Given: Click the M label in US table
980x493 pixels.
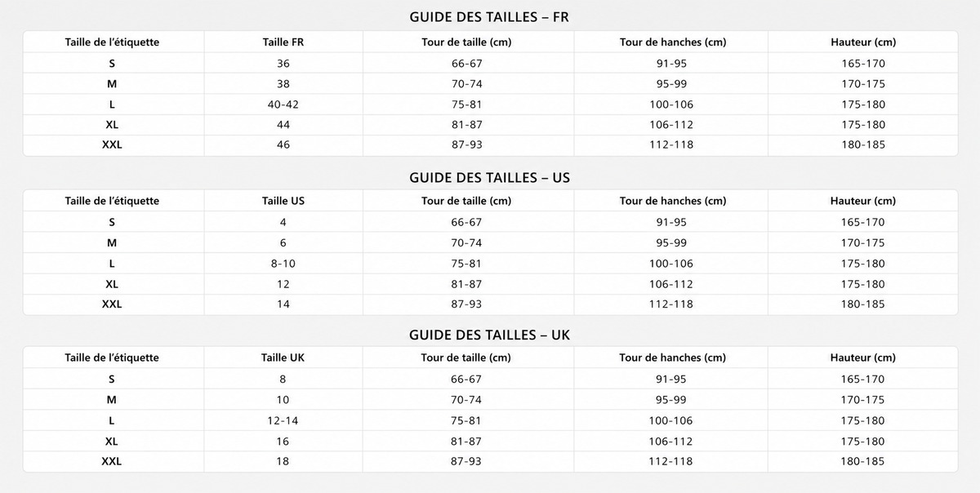Looking at the screenshot, I should 112,242.
